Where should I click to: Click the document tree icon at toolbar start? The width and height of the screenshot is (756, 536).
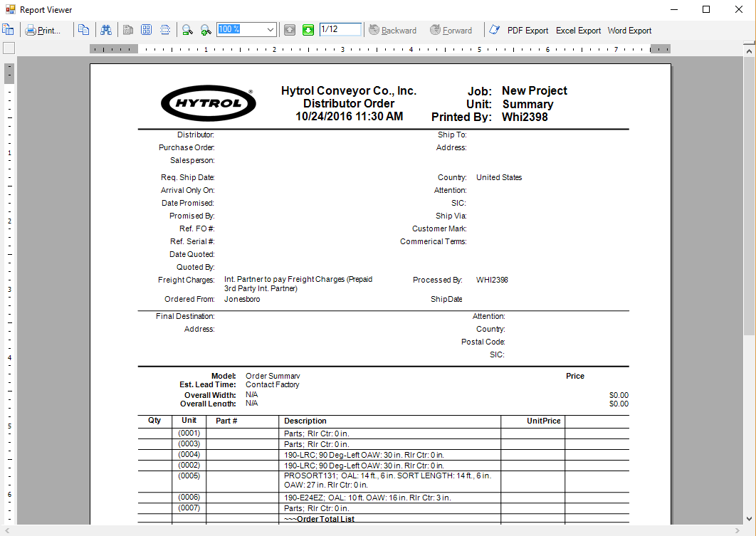[x=9, y=30]
